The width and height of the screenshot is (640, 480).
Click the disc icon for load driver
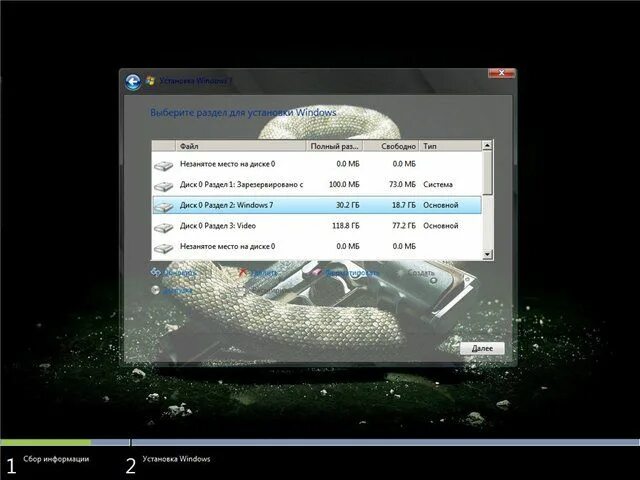[155, 290]
